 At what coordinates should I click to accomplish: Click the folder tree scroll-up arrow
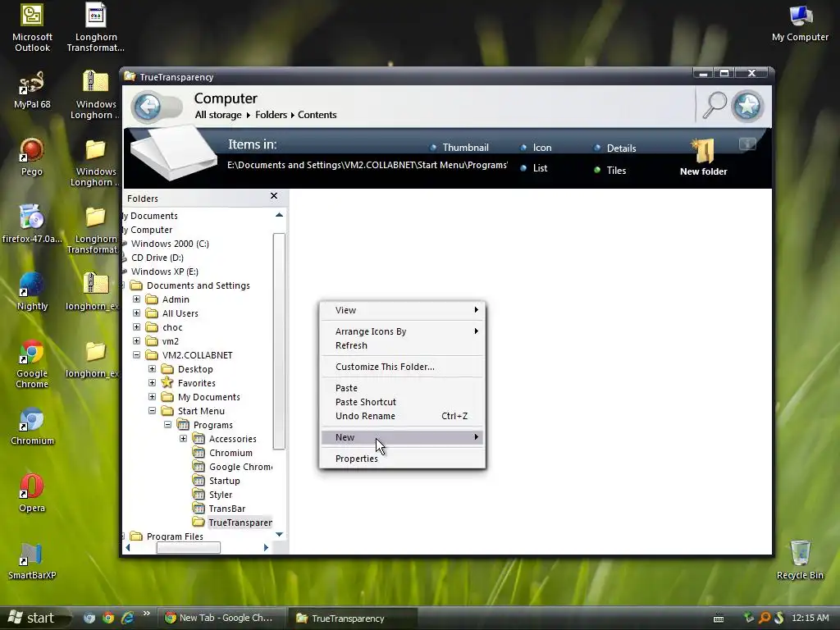click(x=279, y=216)
